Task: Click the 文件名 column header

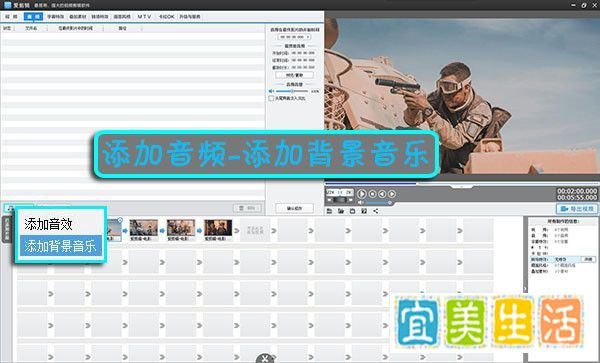Action: point(31,28)
